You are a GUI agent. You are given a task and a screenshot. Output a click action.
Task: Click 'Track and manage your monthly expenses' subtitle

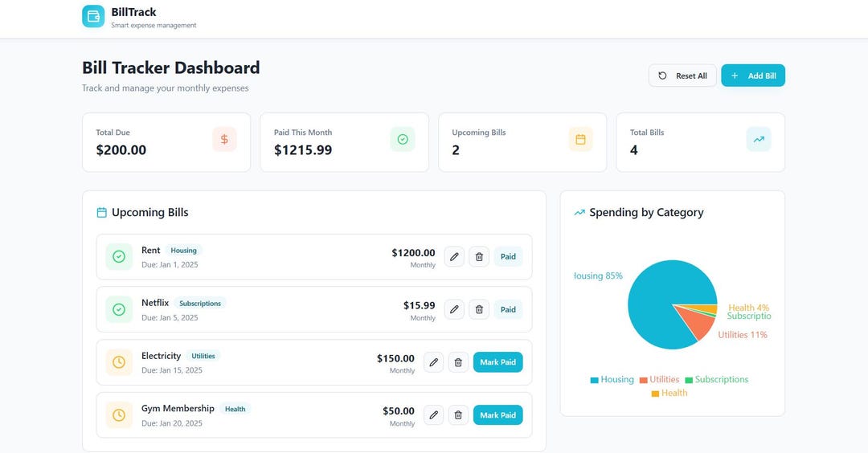coord(165,88)
